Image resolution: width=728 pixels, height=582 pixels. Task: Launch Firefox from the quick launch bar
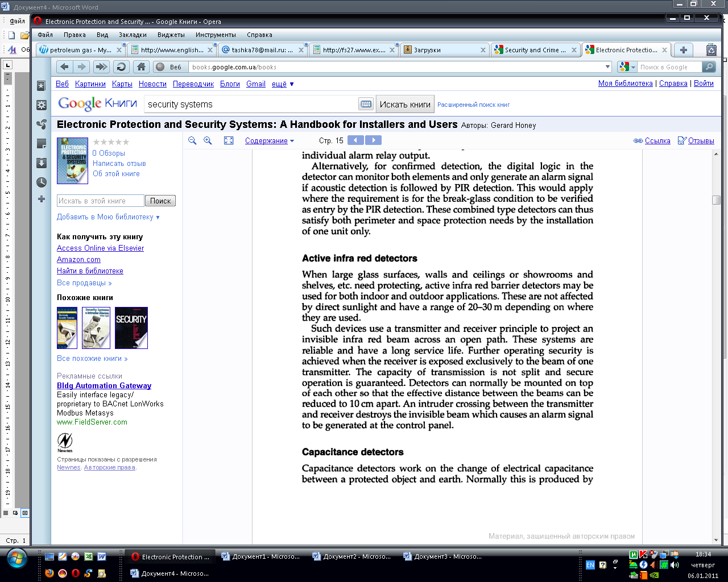pos(49,573)
